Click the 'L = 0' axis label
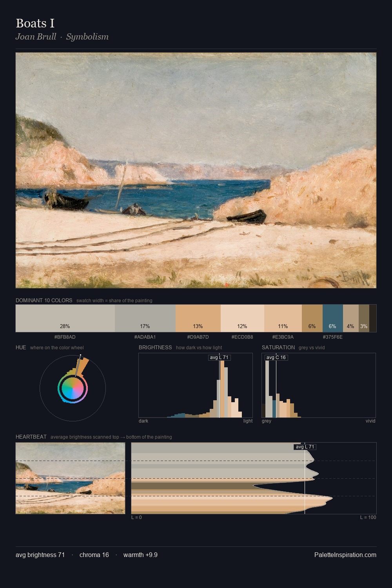Image resolution: width=392 pixels, height=588 pixels. point(136,517)
